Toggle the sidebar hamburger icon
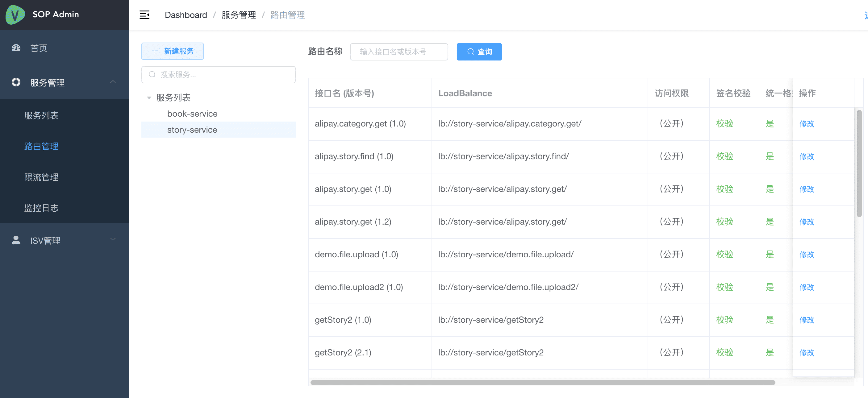The height and width of the screenshot is (398, 868). (x=144, y=15)
